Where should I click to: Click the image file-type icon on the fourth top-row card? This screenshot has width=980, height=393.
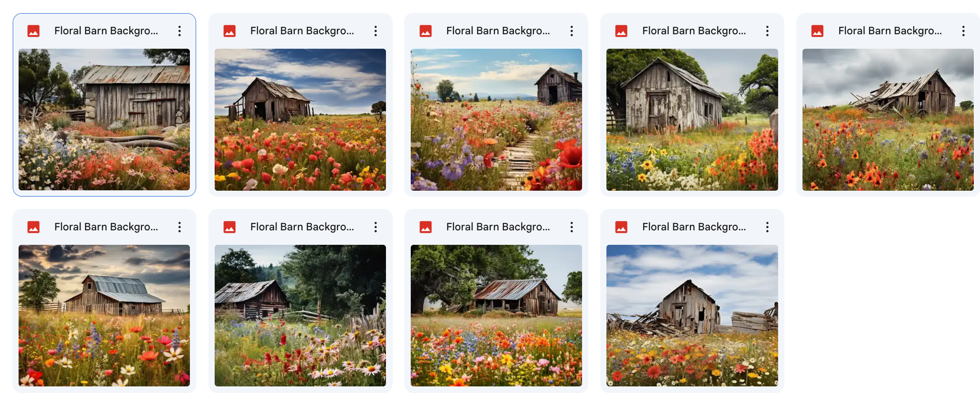(x=621, y=31)
